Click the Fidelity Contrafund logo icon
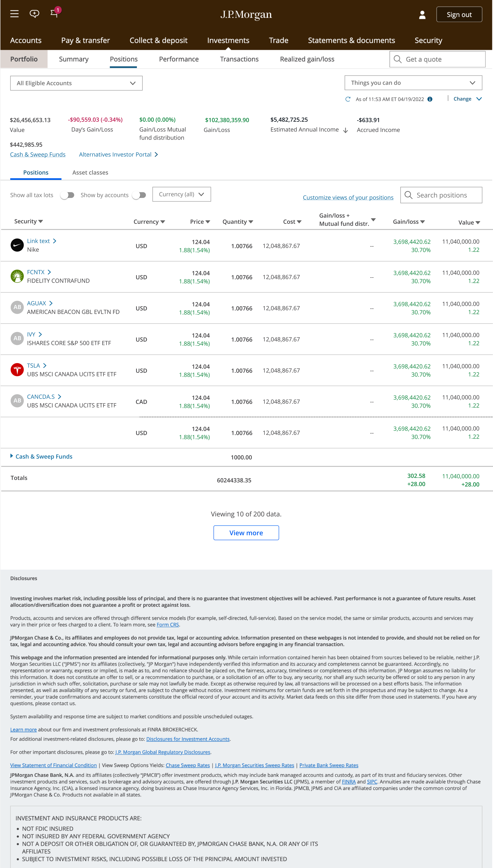 [17, 276]
